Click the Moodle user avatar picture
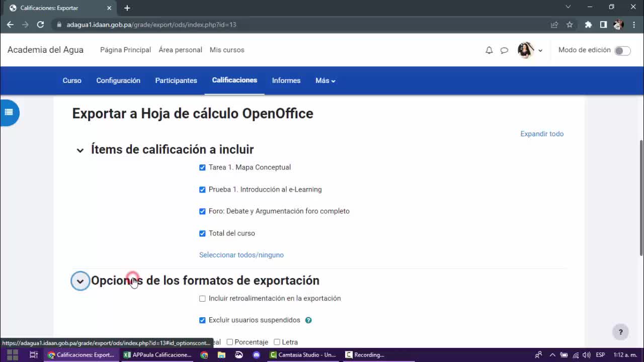Screen dimensions: 644x362 (x=525, y=50)
